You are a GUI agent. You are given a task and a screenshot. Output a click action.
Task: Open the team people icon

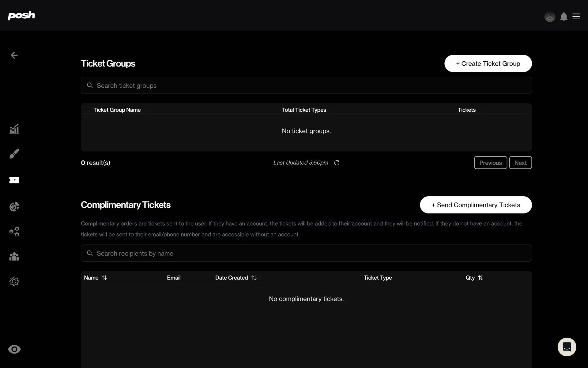[14, 256]
